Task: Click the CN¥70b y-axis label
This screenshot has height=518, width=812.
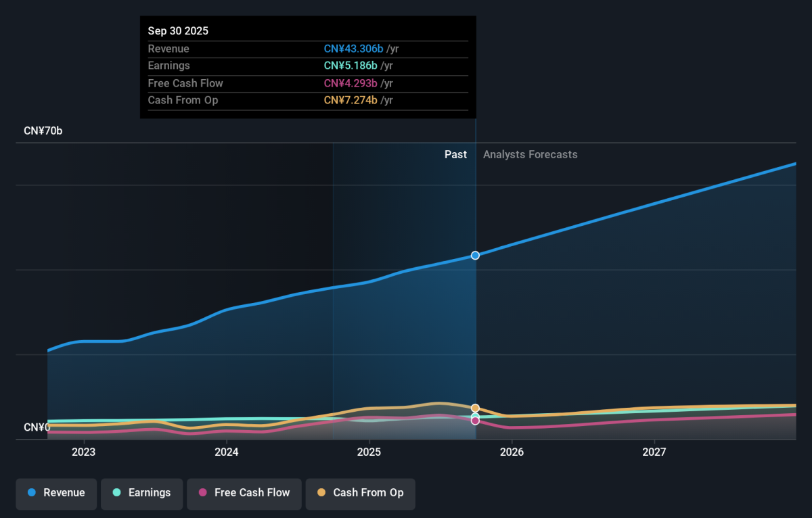Action: coord(43,131)
